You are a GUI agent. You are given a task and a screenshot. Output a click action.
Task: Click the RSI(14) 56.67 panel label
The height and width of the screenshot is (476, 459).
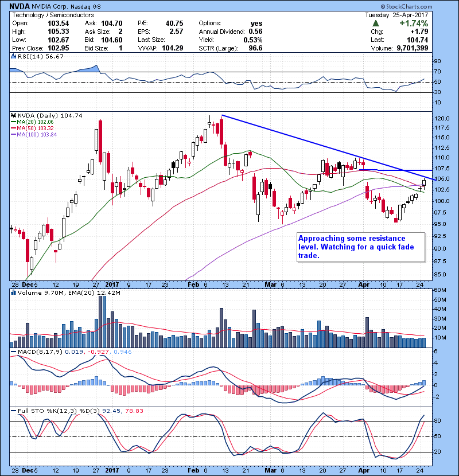41,56
